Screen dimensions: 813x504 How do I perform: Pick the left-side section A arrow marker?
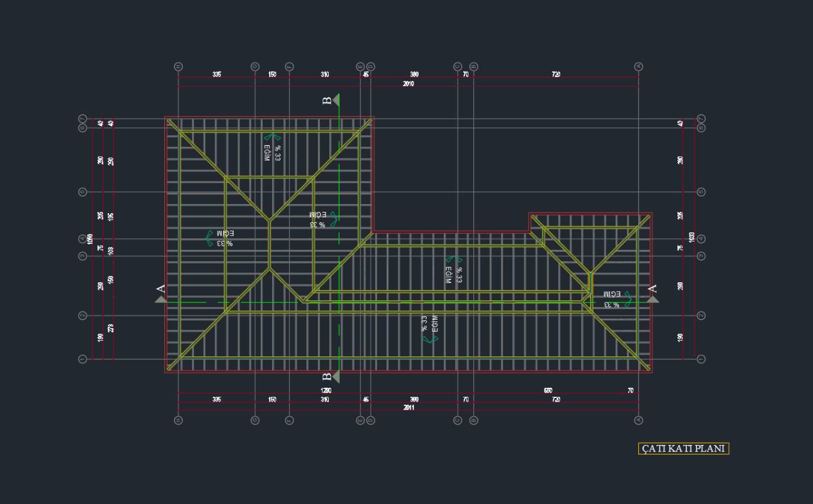161,298
